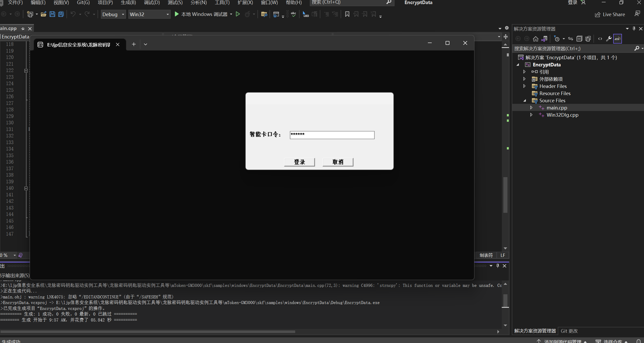Collapse code block at line 122
The image size is (644, 343).
click(26, 70)
